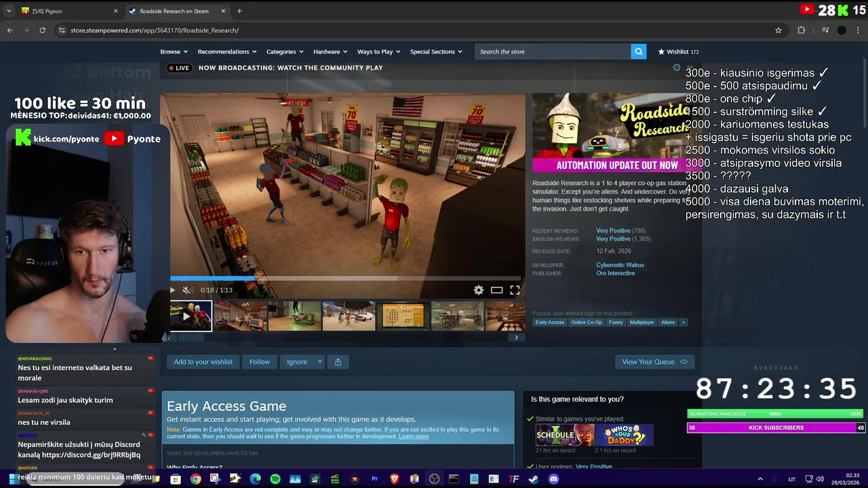Open video settings gear in trailer player
The width and height of the screenshot is (868, 488).
pos(479,290)
